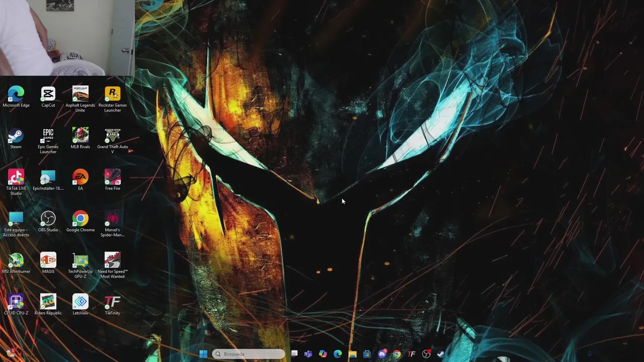Open the Windows Start menu
This screenshot has width=644, height=362.
click(203, 354)
